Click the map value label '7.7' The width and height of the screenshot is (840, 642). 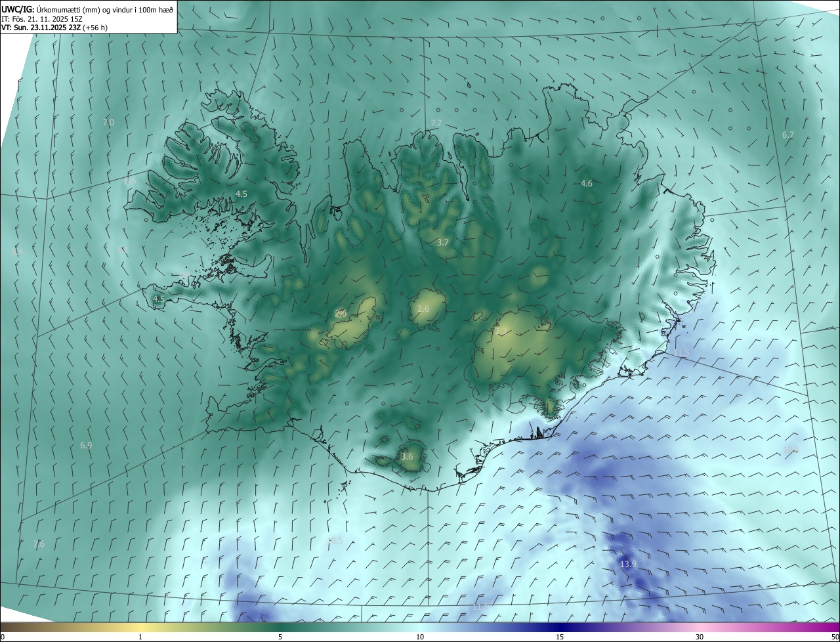[x=436, y=123]
